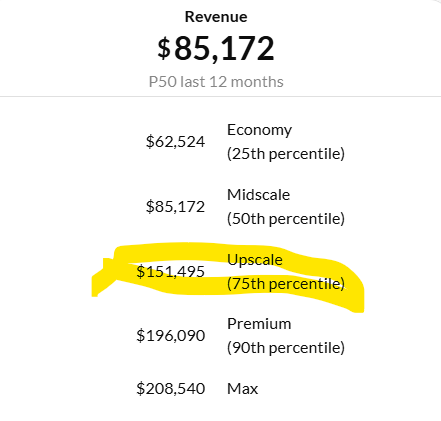Click the yellow highlighter stroke's right tail

tap(357, 300)
